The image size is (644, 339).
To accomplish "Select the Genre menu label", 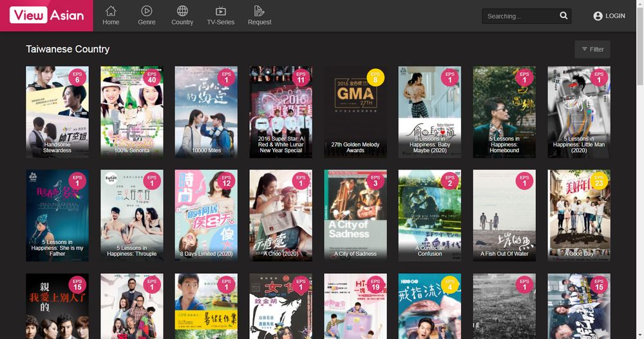I will (x=146, y=22).
